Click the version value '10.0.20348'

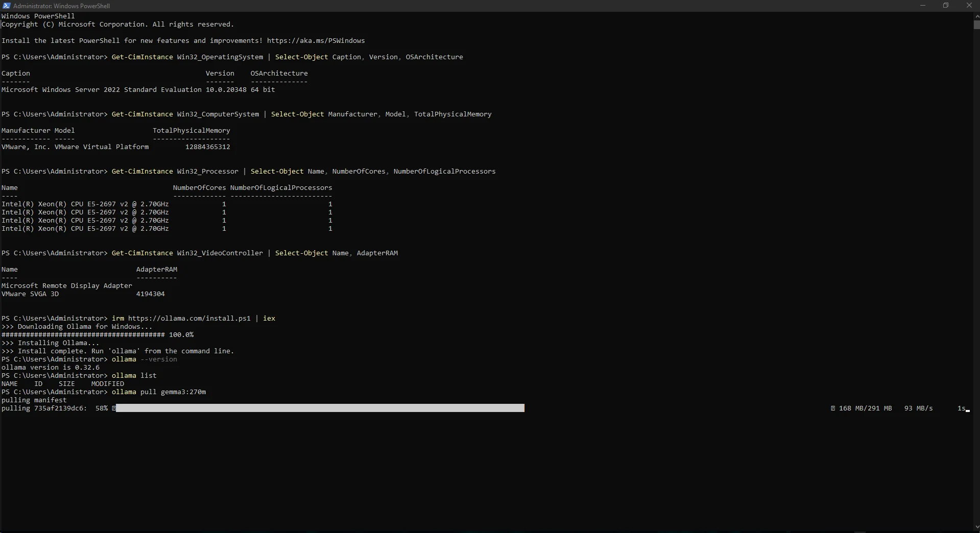tap(226, 90)
